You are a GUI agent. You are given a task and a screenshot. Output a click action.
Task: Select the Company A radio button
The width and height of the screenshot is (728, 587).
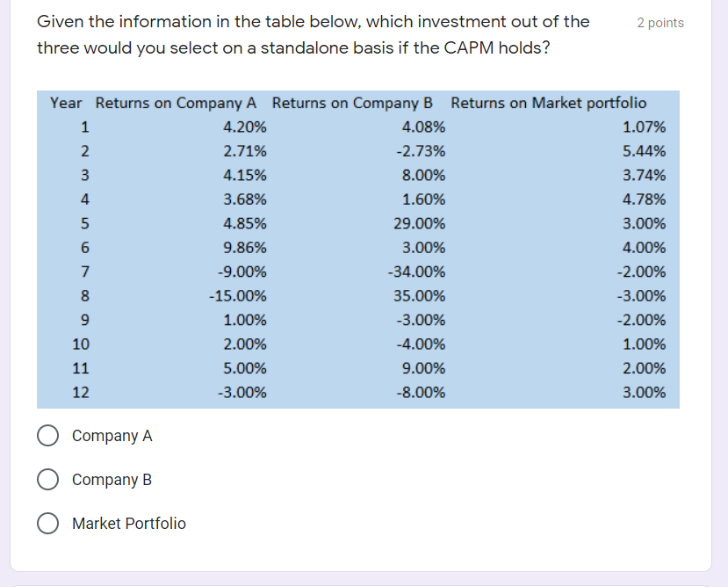(48, 435)
